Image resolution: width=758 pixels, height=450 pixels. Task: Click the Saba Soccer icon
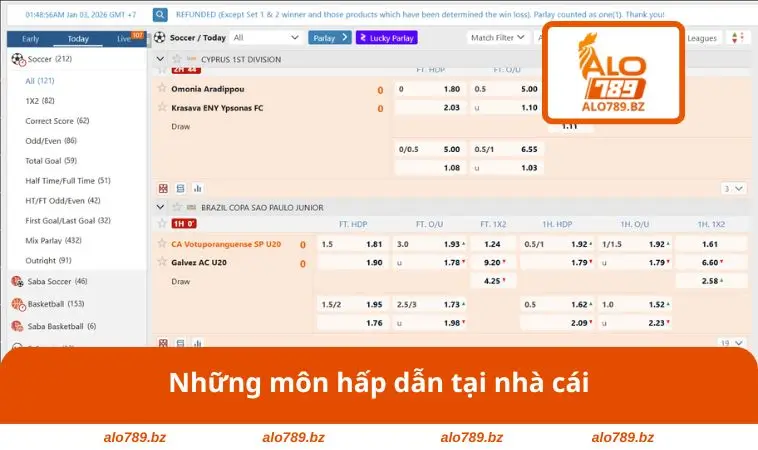pyautogui.click(x=17, y=281)
